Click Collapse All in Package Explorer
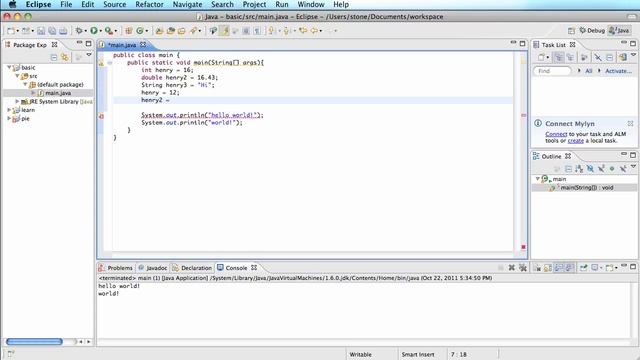Screen dimensions: 640x360 [54, 57]
